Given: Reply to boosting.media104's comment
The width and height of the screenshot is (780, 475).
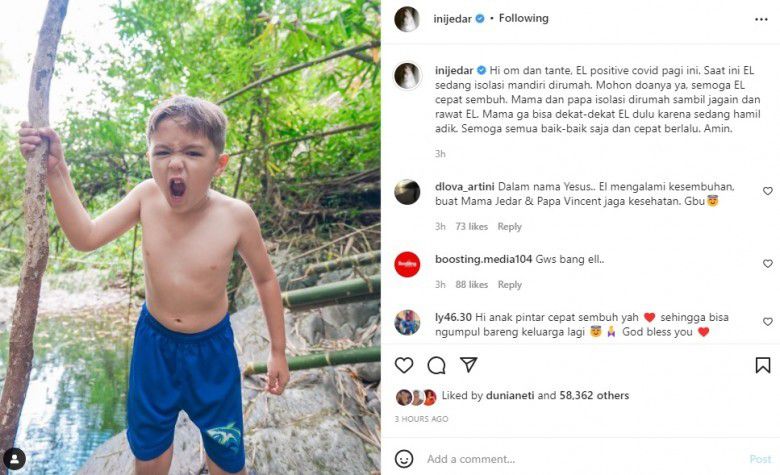Looking at the screenshot, I should (x=510, y=285).
